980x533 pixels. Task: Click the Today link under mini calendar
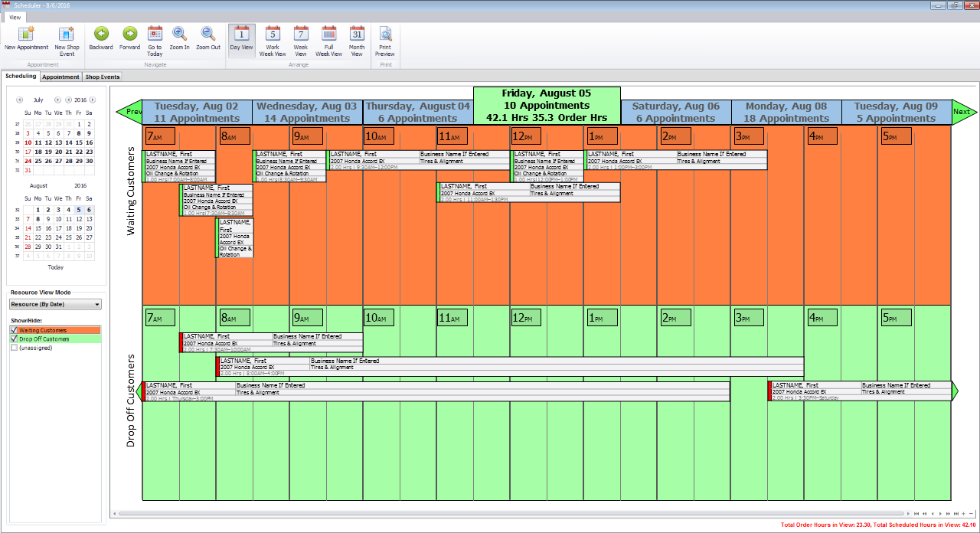56,267
